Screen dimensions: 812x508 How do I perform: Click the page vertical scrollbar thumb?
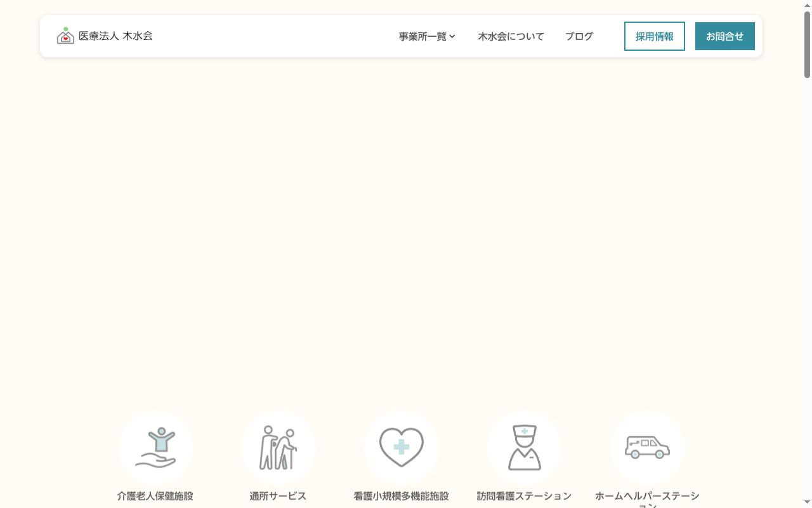[808, 44]
